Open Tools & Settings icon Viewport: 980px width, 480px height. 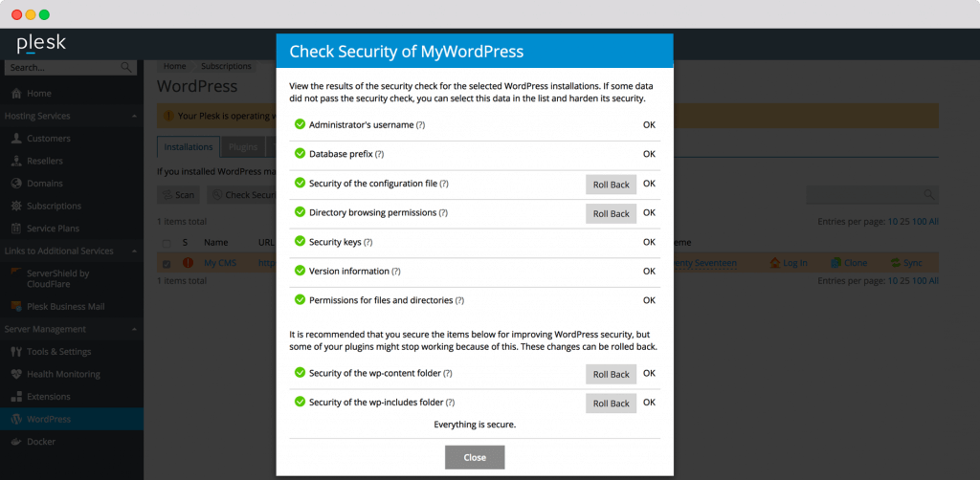click(x=16, y=352)
